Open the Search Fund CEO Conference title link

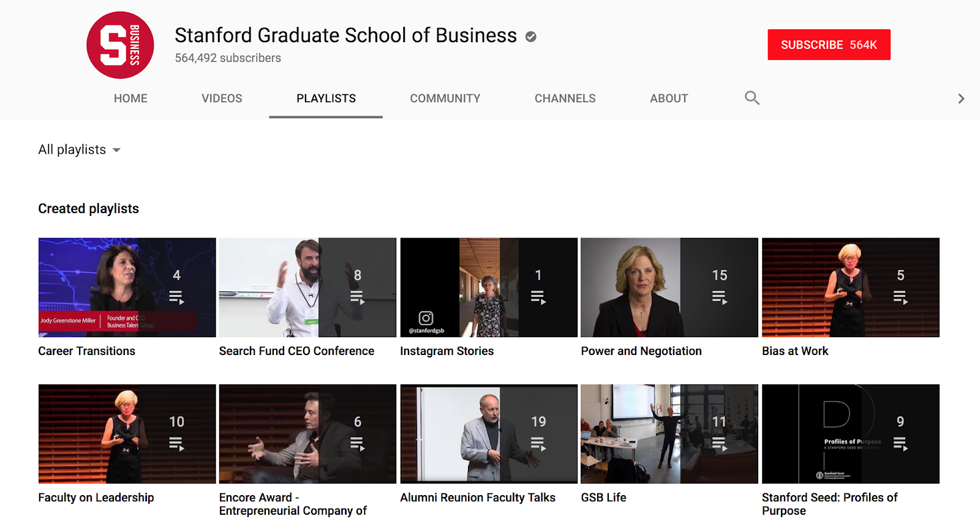[296, 351]
